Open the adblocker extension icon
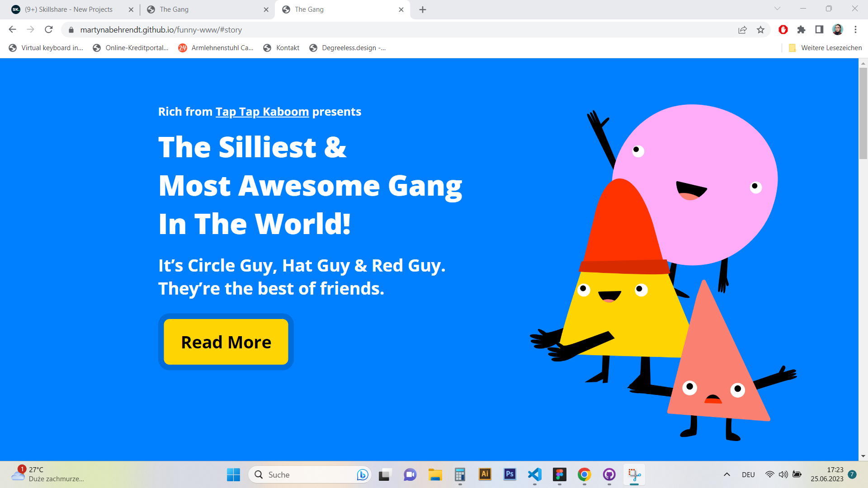The width and height of the screenshot is (868, 488). pos(783,29)
